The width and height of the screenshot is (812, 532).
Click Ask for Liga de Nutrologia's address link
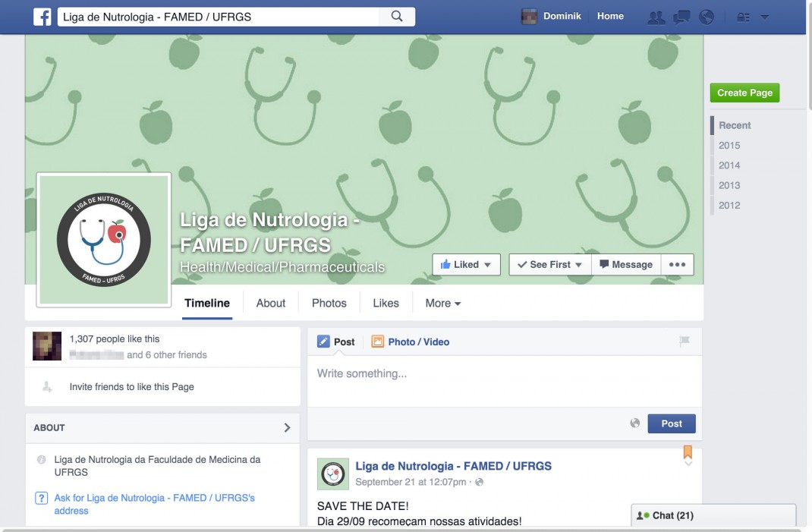tap(154, 504)
